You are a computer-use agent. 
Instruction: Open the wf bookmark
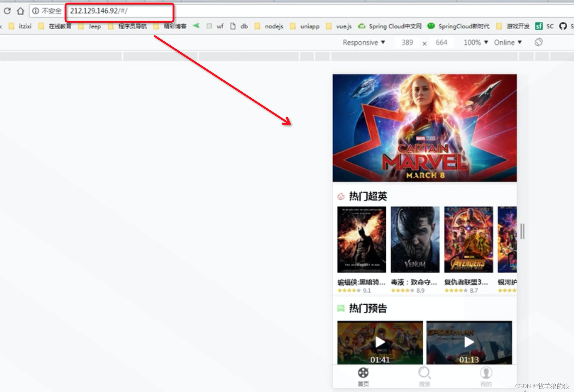click(215, 26)
